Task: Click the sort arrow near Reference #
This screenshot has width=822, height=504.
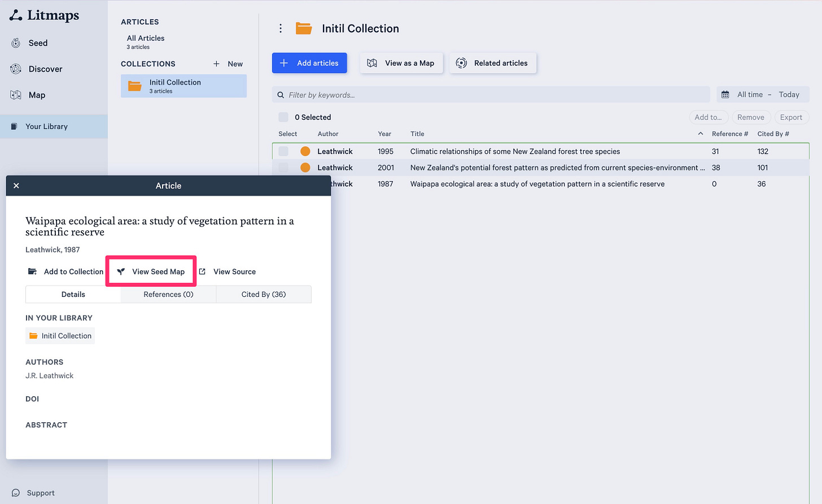Action: coord(701,134)
